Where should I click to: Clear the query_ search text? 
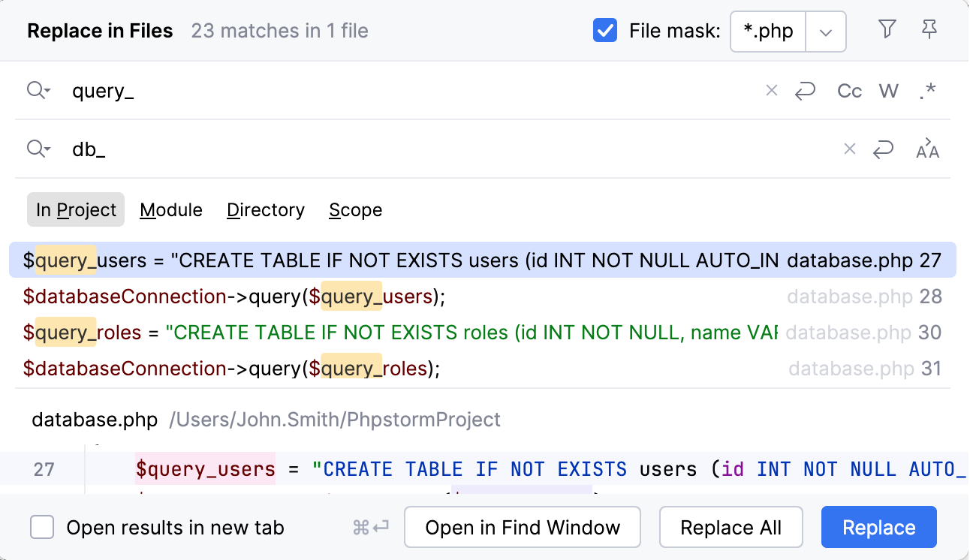(x=772, y=90)
